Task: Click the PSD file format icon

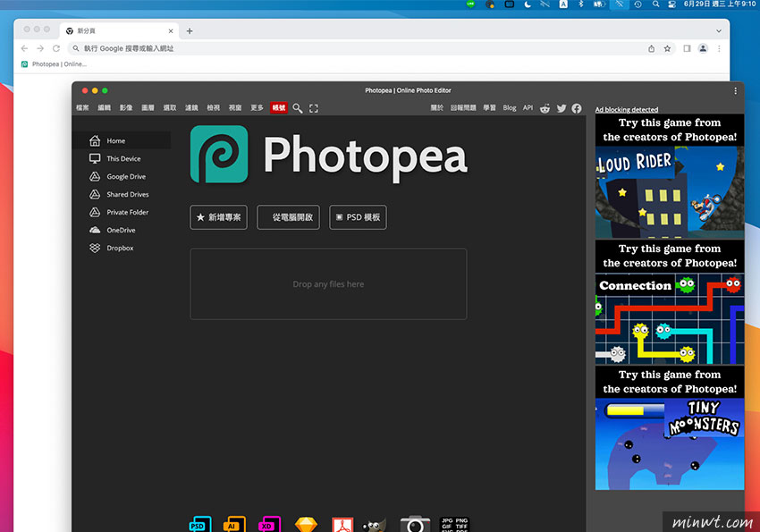Action: (199, 524)
